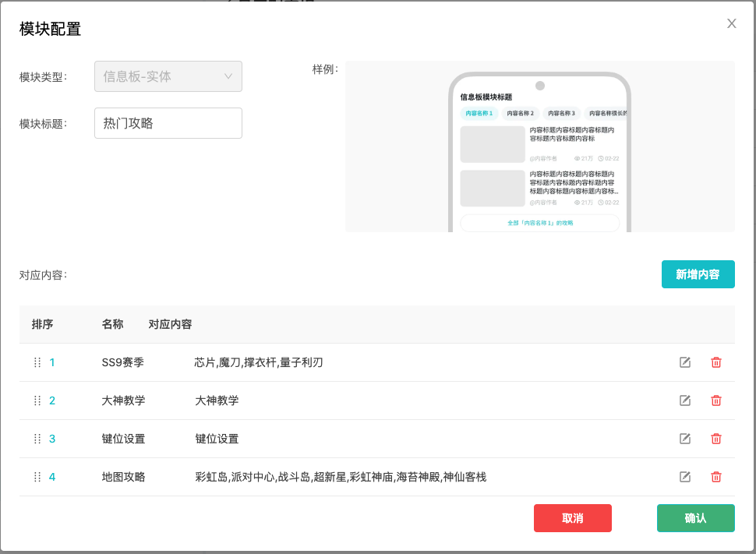Grab drag handle of row 1
Image resolution: width=756 pixels, height=554 pixels.
click(x=37, y=362)
